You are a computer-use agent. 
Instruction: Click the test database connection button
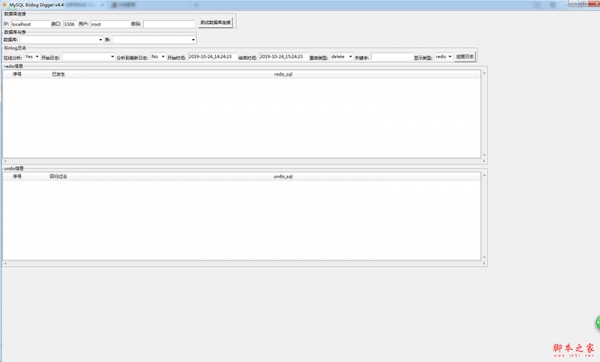pyautogui.click(x=215, y=23)
